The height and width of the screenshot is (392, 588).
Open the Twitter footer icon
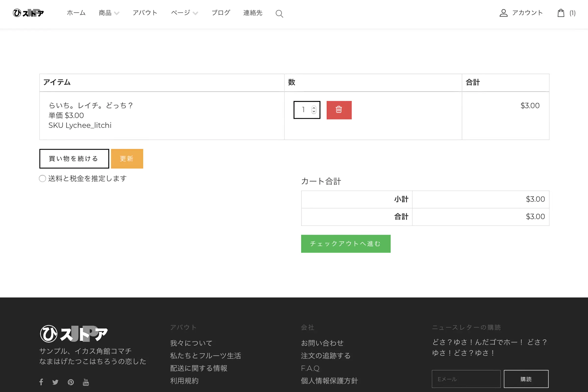[55, 382]
